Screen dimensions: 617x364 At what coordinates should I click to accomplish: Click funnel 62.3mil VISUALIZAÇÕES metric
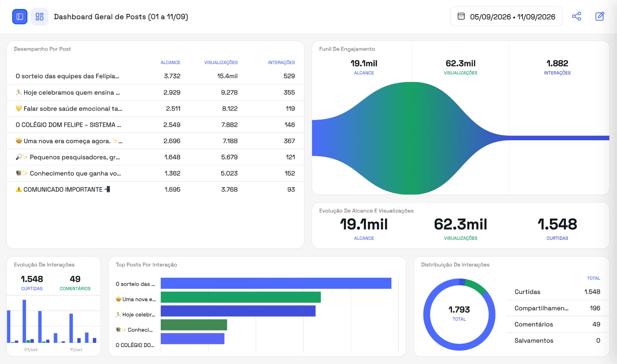461,67
